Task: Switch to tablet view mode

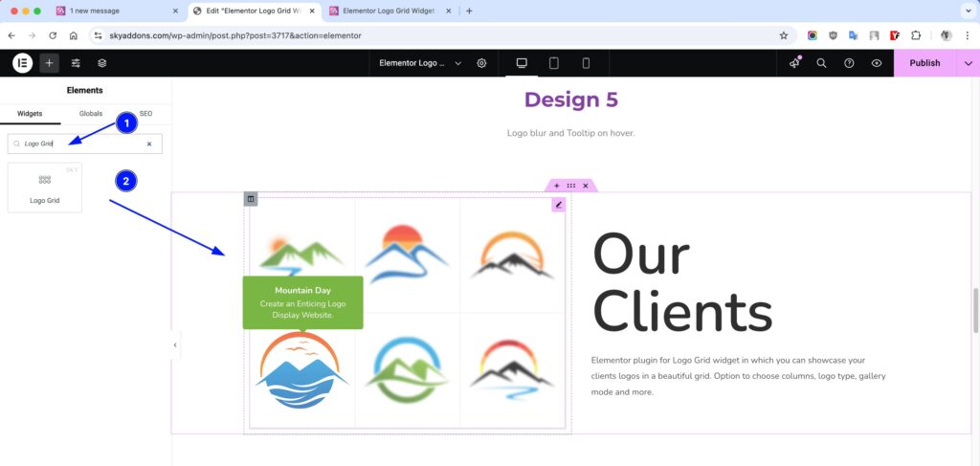Action: (554, 63)
